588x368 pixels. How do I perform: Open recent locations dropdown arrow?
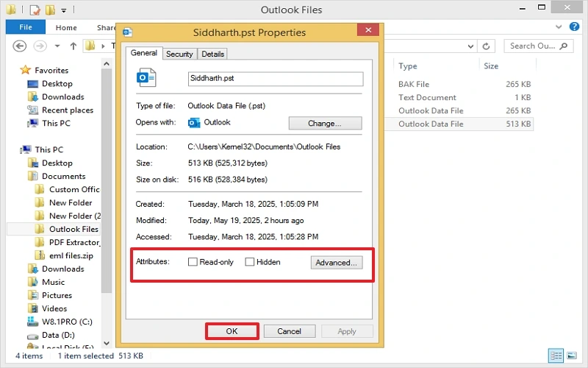(x=57, y=46)
